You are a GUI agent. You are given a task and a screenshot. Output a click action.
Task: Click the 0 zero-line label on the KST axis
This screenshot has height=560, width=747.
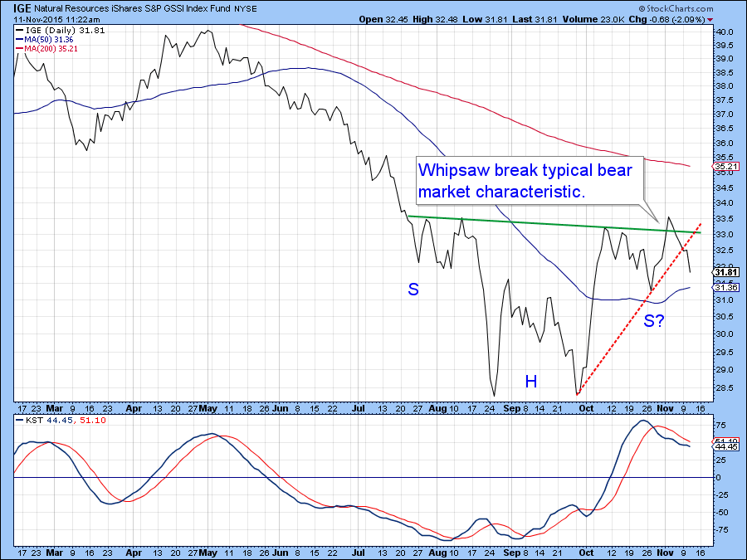click(x=719, y=478)
